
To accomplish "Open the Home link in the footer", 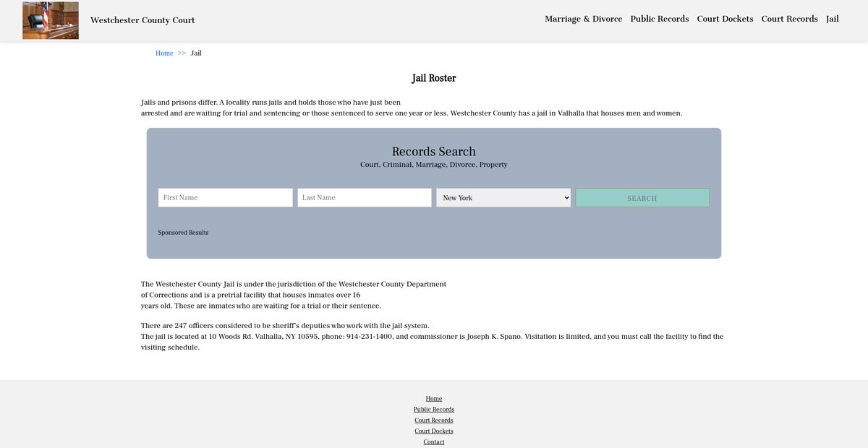I will click(x=434, y=399).
